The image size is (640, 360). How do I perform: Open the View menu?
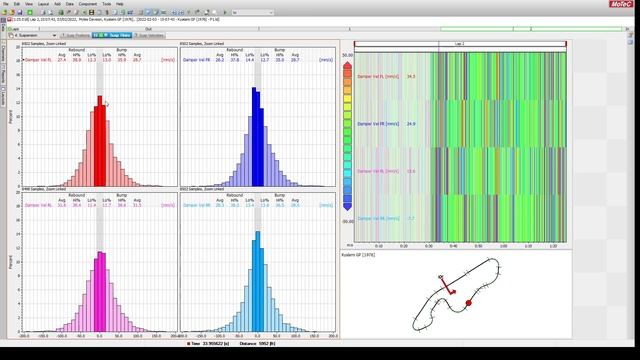[29, 4]
